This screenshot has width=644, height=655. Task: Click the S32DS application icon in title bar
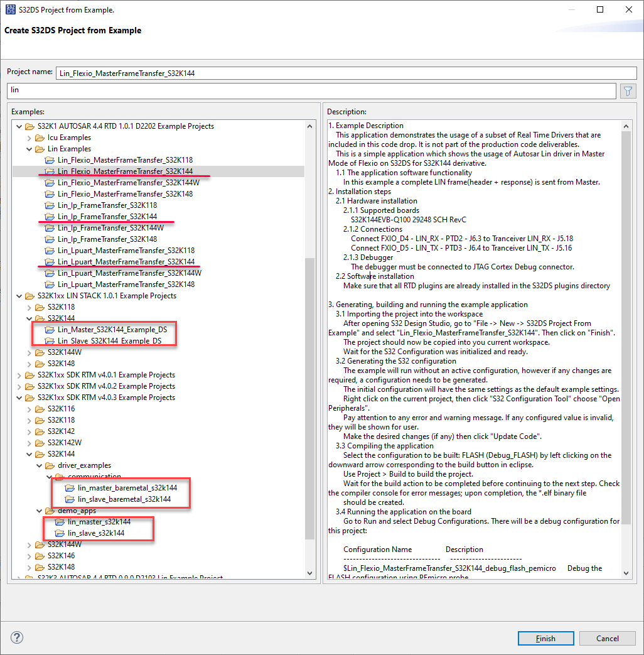click(x=9, y=9)
